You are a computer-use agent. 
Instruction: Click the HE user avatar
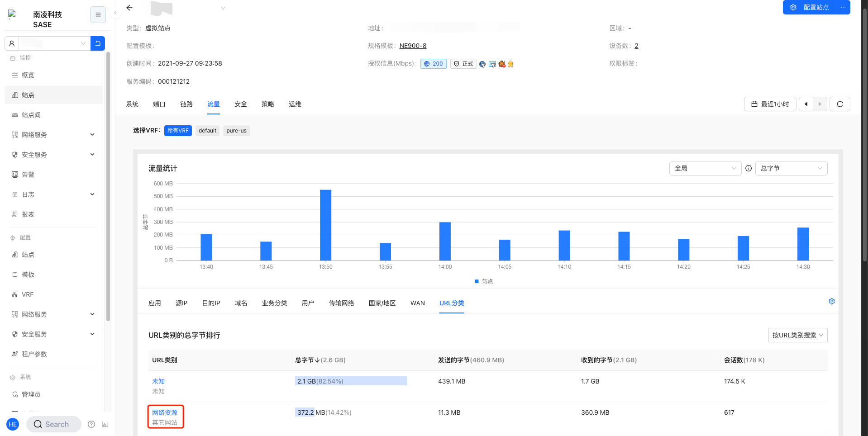pos(13,424)
